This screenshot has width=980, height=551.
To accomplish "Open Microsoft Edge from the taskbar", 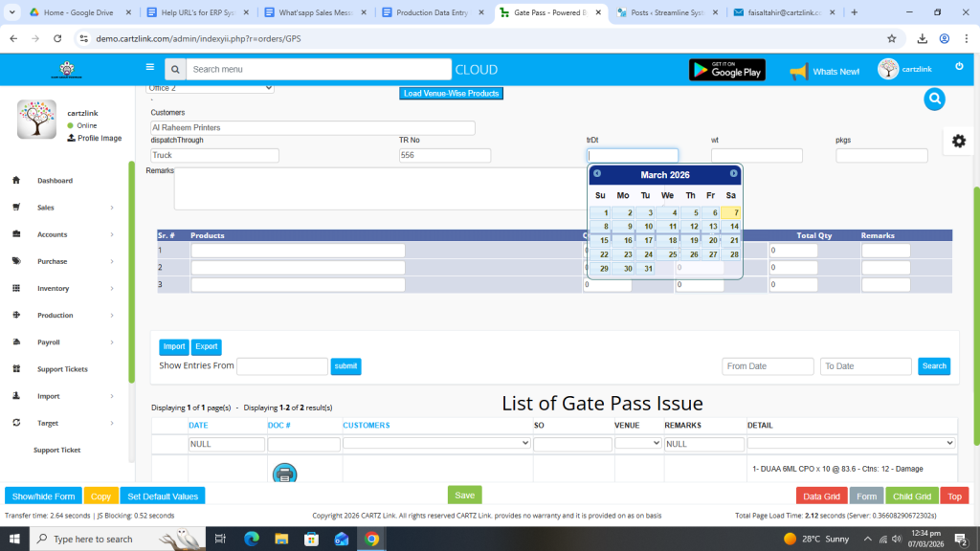I will [252, 539].
